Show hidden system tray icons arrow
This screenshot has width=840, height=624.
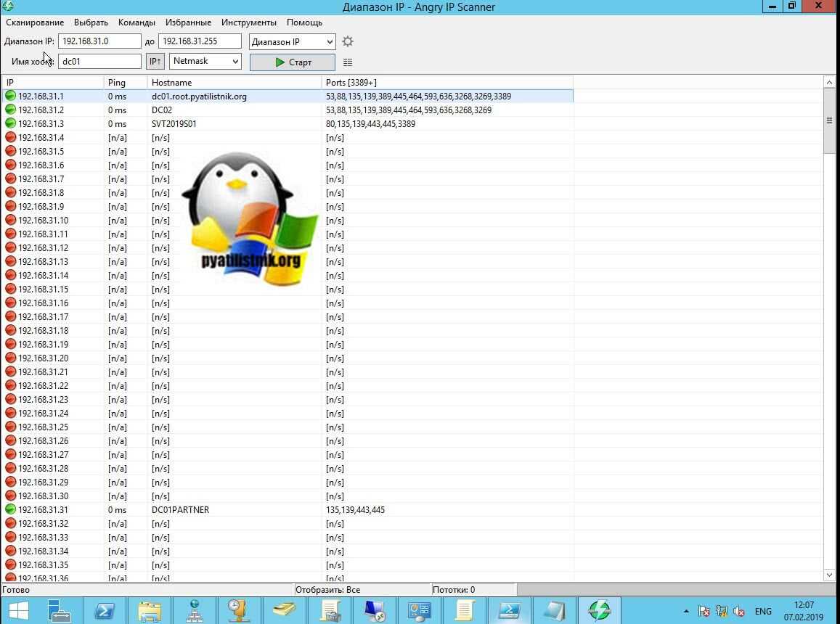[686, 612]
